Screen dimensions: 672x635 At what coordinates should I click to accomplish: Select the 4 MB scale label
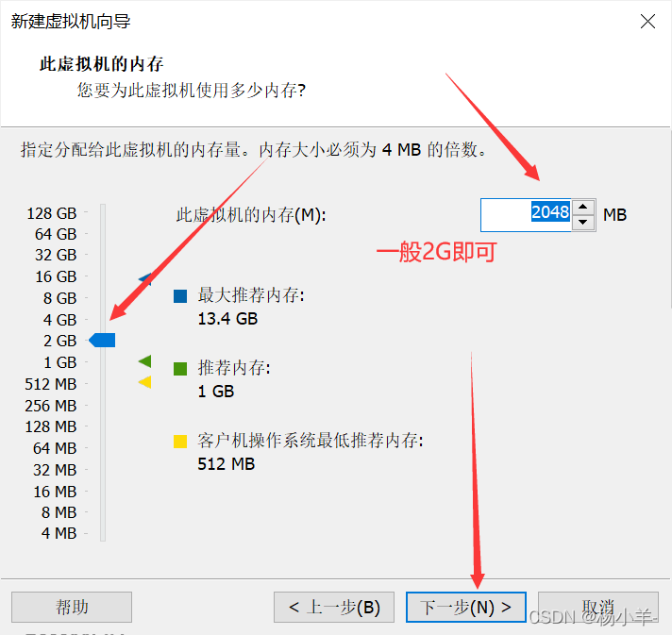(x=59, y=533)
